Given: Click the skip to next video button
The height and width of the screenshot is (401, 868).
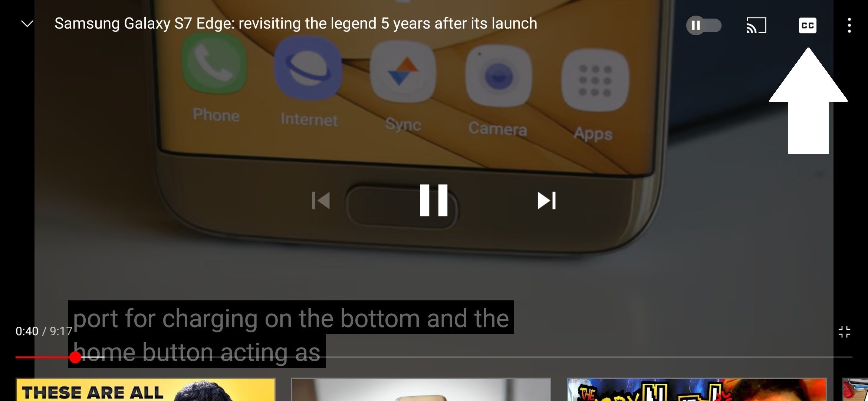Looking at the screenshot, I should point(546,200).
